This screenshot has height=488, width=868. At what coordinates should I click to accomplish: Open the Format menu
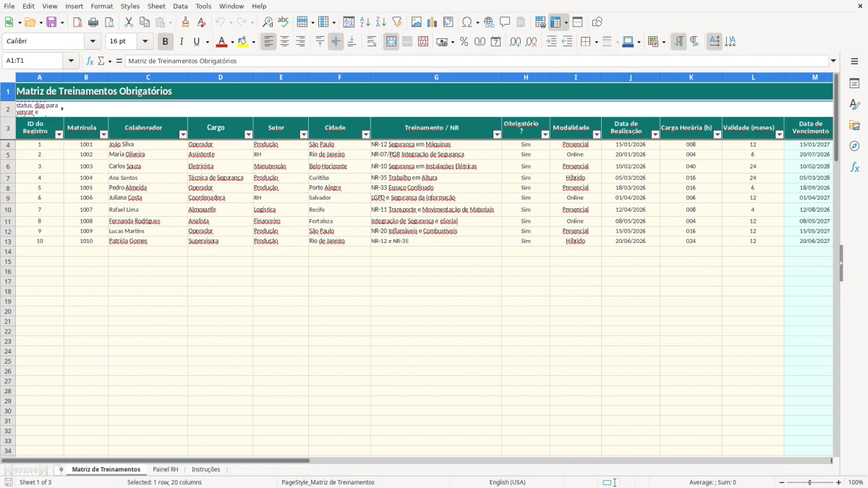tap(101, 6)
